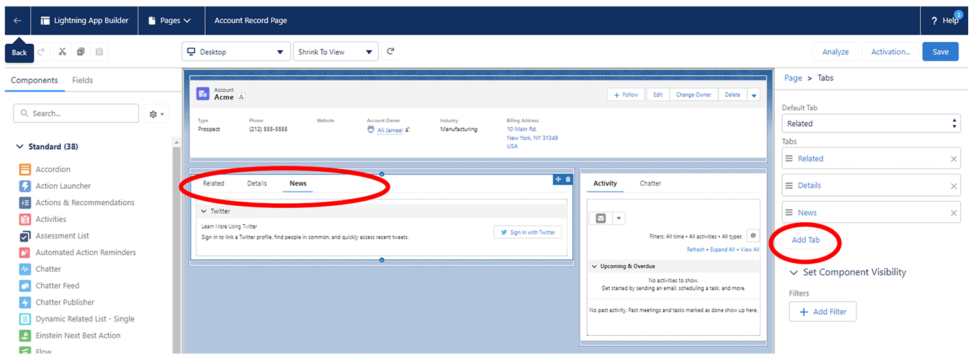This screenshot has height=358, width=980.
Task: Click Sign in with Twitter
Action: [x=527, y=232]
